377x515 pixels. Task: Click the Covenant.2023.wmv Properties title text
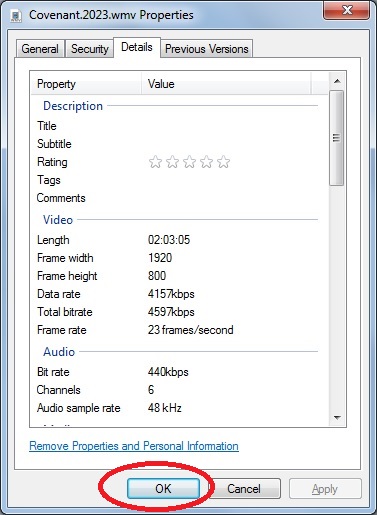(x=111, y=15)
